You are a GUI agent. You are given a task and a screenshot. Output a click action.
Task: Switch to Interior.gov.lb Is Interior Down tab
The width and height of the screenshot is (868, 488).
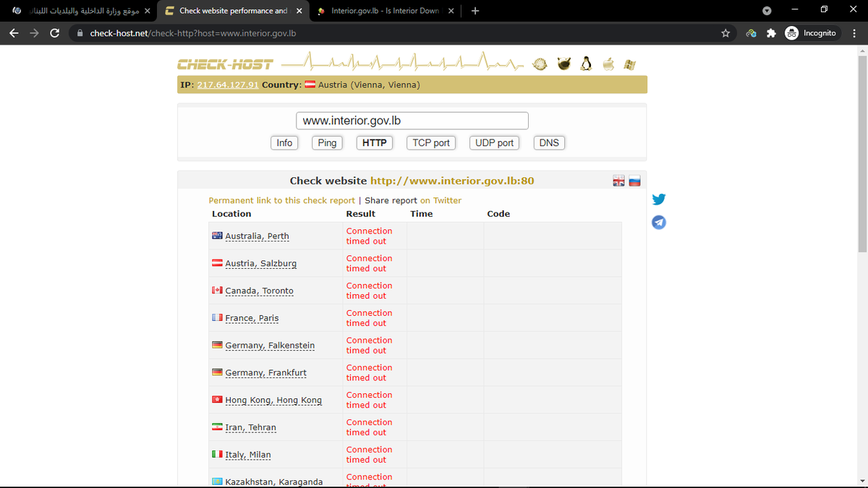click(x=385, y=11)
